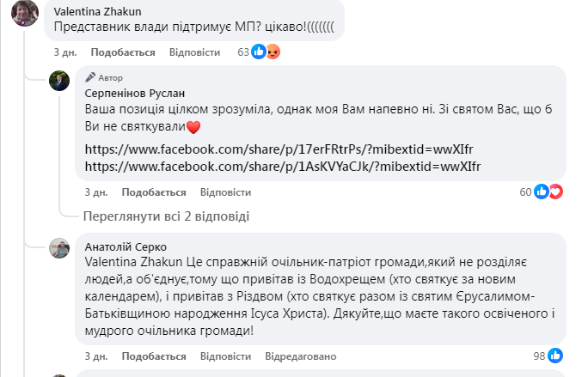Reply to Valentina Zhakun's comment via Відповісти
The width and height of the screenshot is (588, 377).
point(195,52)
